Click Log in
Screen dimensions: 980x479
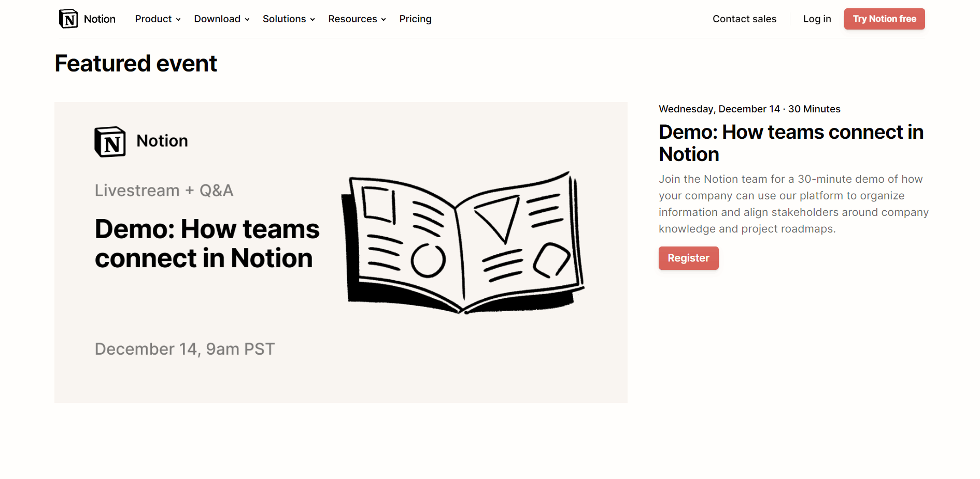click(x=817, y=19)
